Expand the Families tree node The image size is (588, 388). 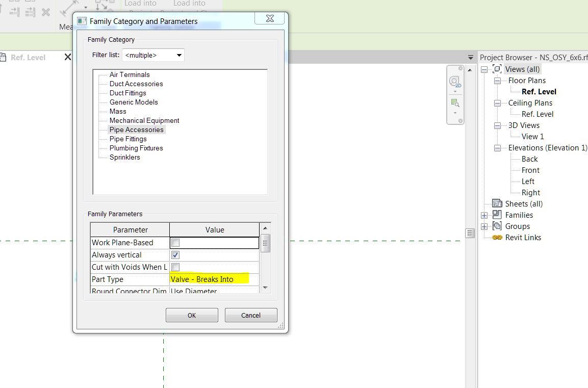point(484,215)
